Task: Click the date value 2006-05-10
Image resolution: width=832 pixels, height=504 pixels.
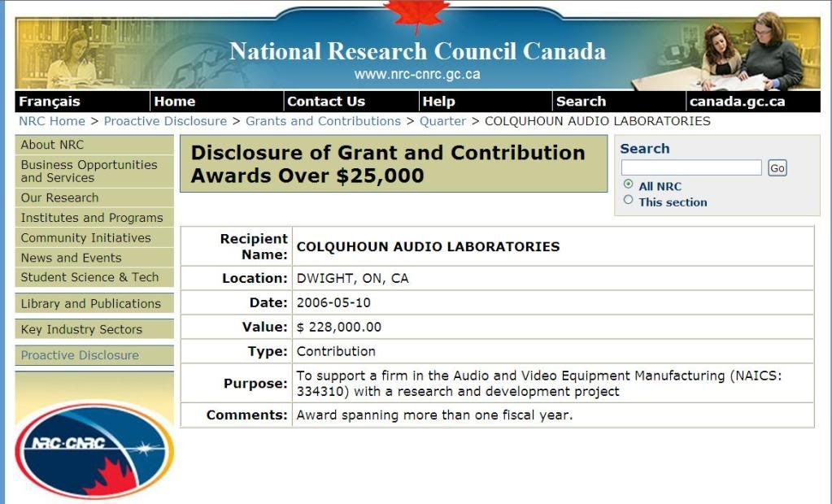Action: point(333,303)
